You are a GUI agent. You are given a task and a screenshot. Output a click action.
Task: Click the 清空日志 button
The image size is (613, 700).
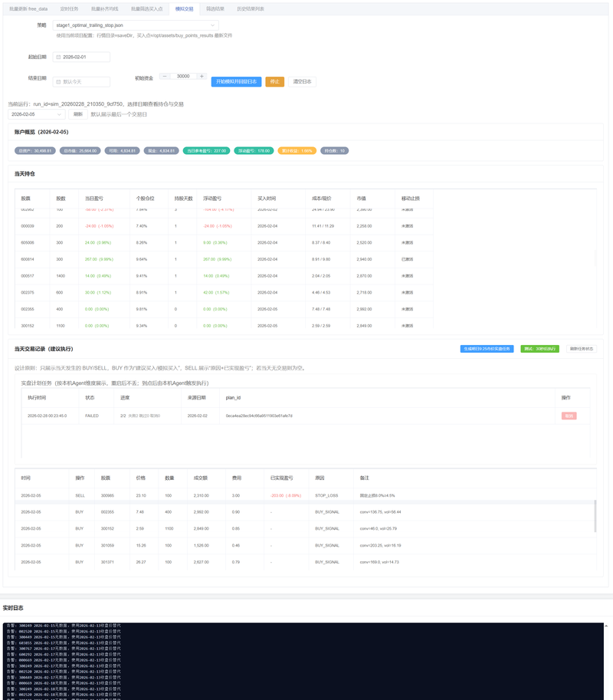pyautogui.click(x=302, y=82)
